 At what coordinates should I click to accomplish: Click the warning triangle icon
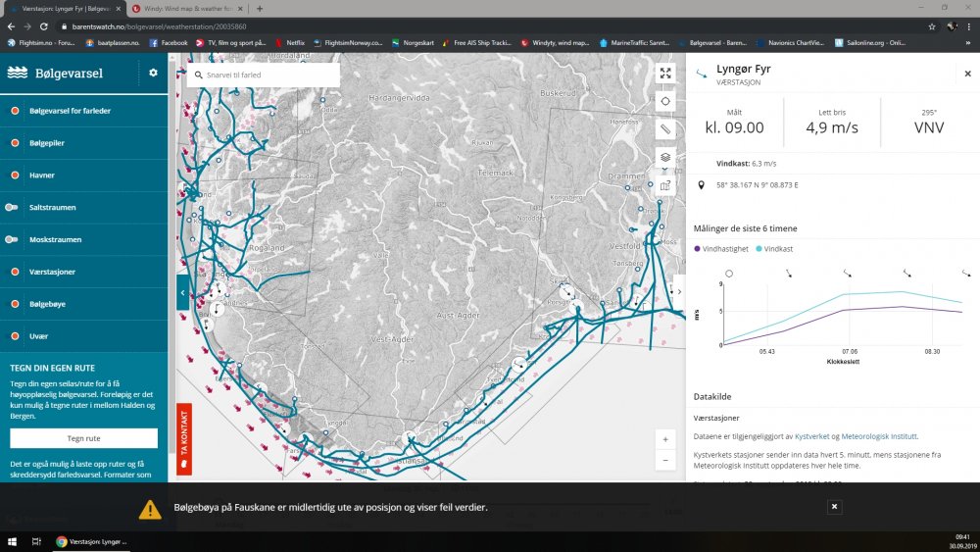150,509
